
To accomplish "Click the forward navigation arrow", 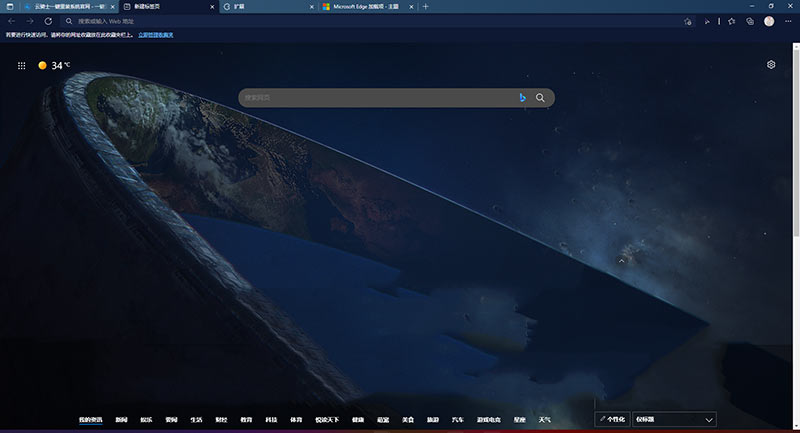I will pos(30,21).
